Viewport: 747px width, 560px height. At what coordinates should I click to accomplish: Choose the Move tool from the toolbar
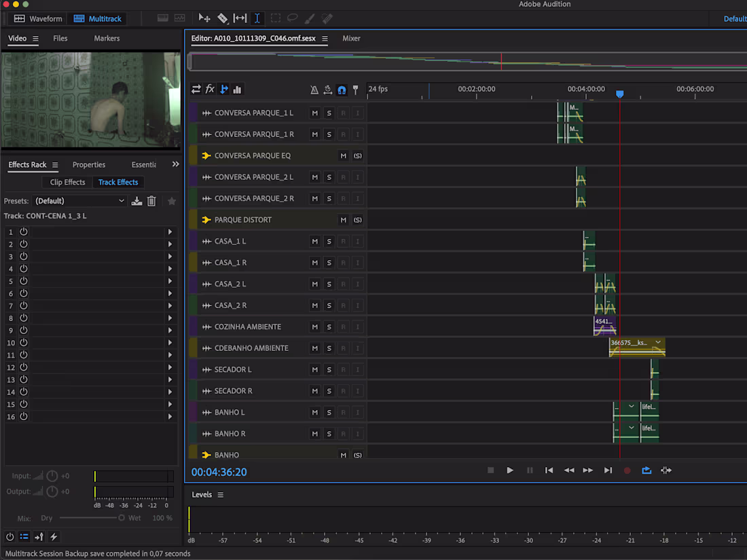(204, 18)
